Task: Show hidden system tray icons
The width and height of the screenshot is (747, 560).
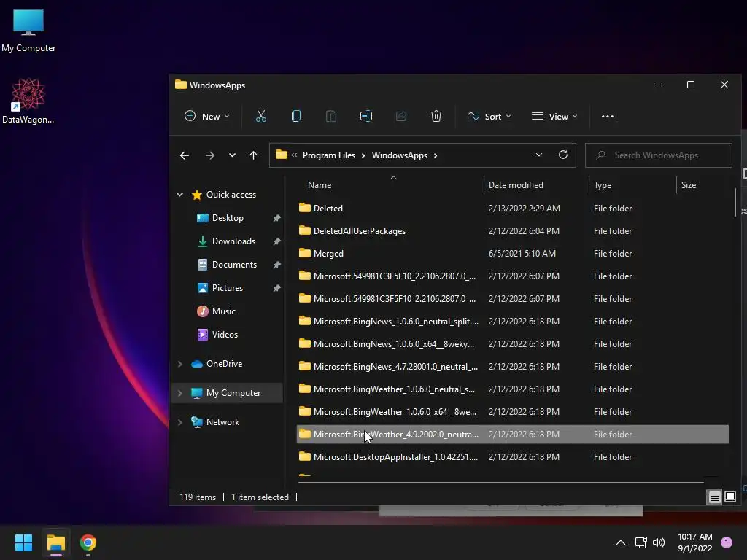Action: pyautogui.click(x=621, y=542)
